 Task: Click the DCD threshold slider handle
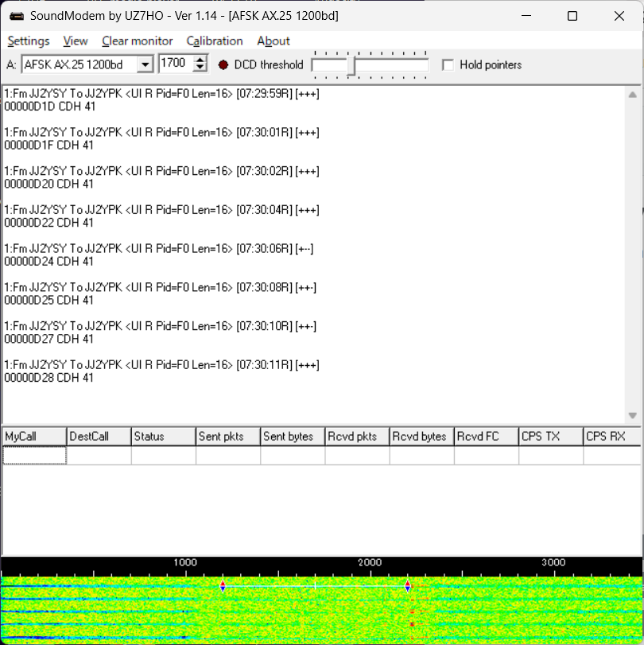tap(351, 65)
